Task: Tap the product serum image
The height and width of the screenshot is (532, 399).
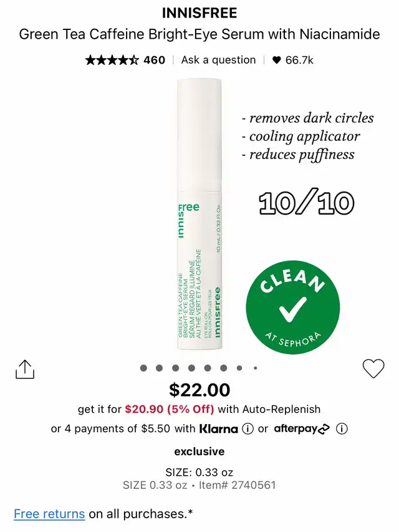Action: point(199,214)
